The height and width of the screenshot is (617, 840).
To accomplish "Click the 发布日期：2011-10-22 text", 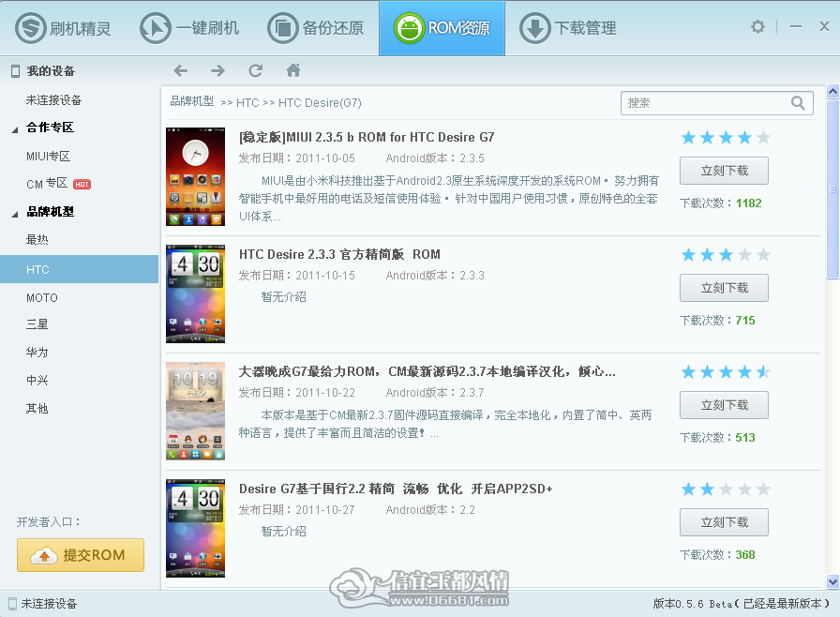I will click(x=297, y=393).
